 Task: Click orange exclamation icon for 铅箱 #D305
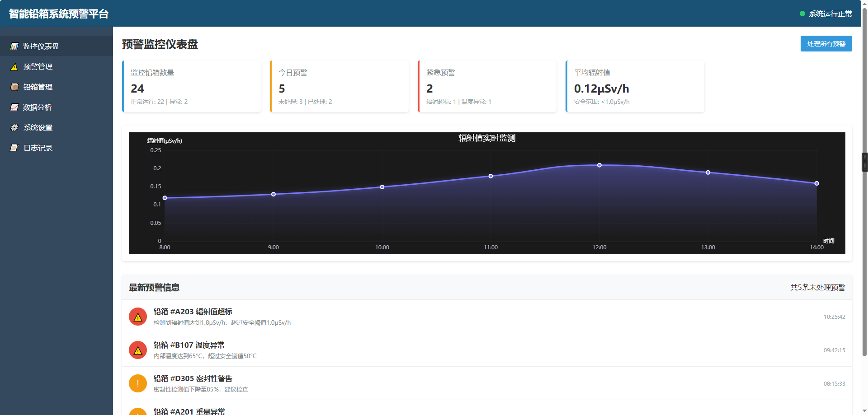[138, 383]
